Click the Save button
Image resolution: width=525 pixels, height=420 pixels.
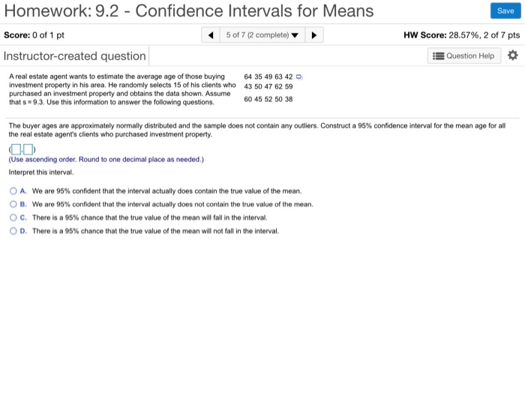coord(505,10)
